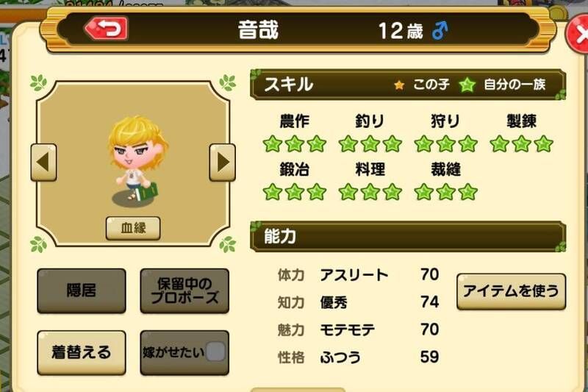Select the 能力 section header
The image size is (588, 392).
[x=408, y=237]
